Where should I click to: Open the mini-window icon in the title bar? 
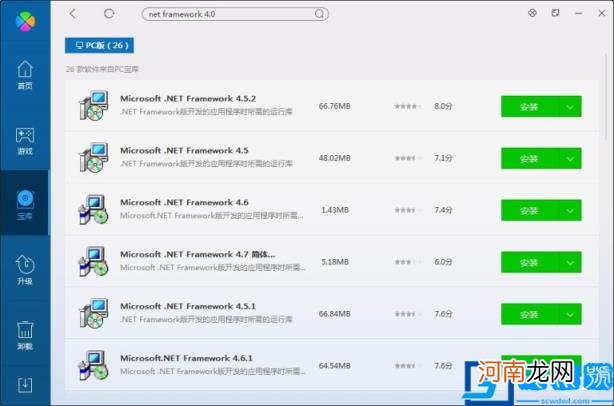click(x=555, y=13)
